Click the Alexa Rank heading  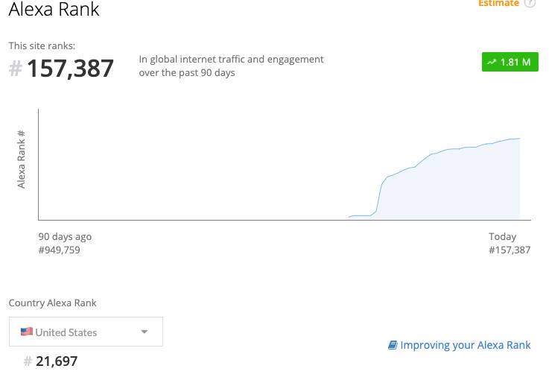tap(54, 9)
